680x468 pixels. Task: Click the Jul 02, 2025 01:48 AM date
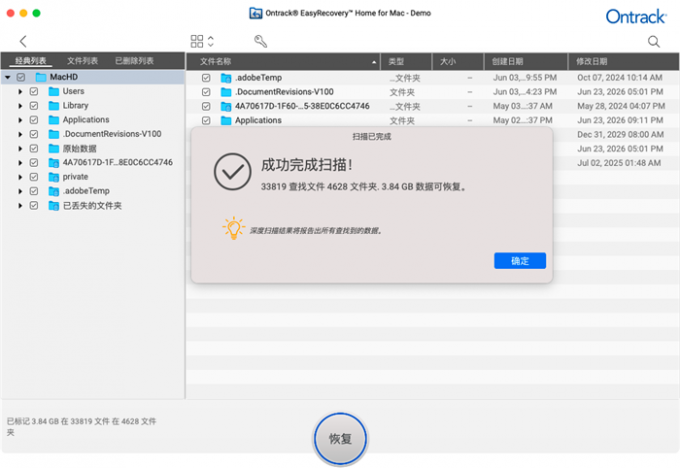click(x=619, y=163)
